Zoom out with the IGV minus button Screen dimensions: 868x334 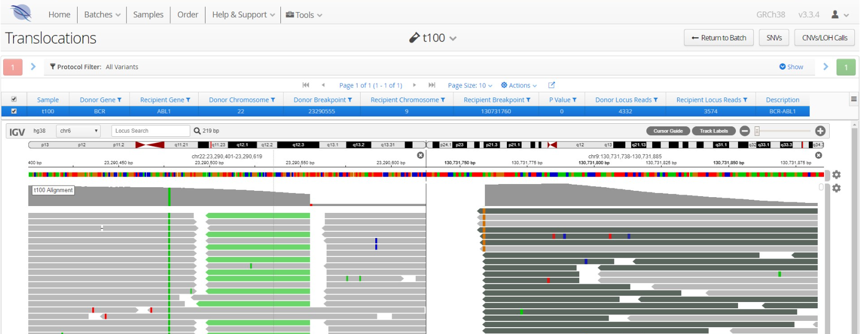(745, 131)
